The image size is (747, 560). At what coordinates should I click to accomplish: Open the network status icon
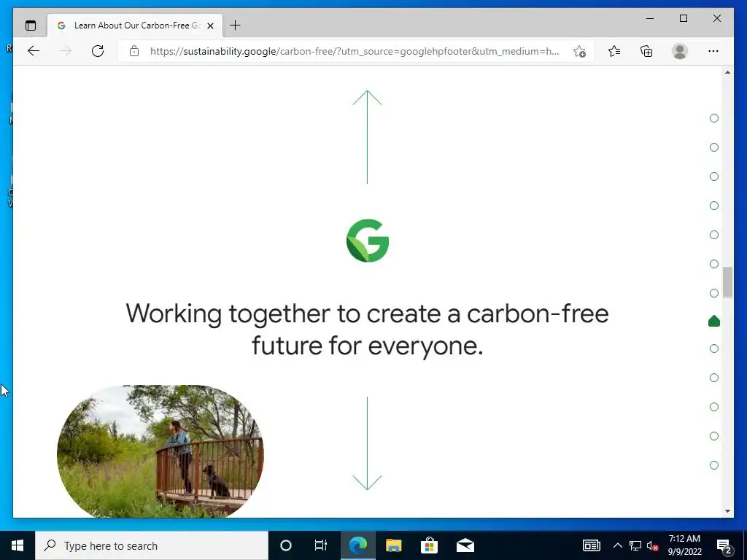[635, 545]
